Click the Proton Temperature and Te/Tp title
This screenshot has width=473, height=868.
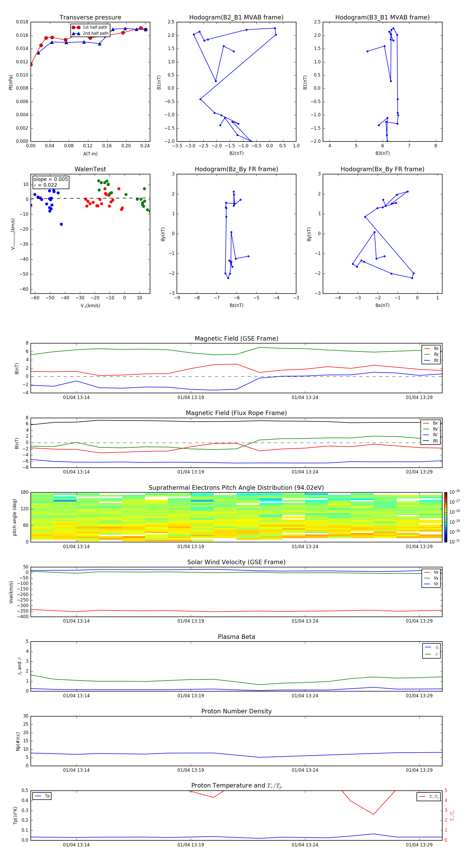coord(236,786)
